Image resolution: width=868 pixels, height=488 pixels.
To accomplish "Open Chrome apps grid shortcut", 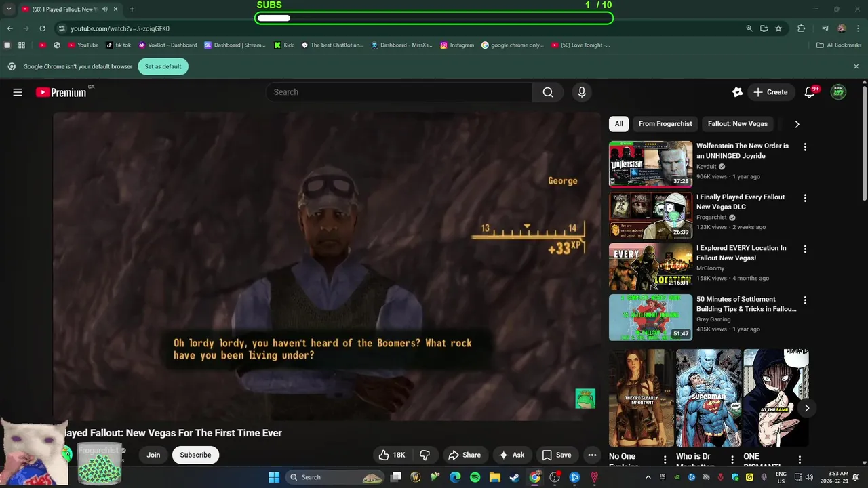I will [x=22, y=45].
